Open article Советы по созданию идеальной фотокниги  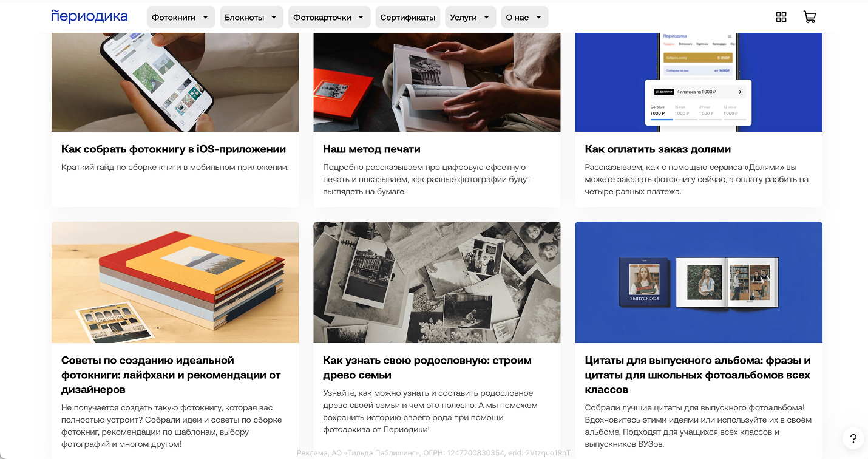pyautogui.click(x=171, y=375)
